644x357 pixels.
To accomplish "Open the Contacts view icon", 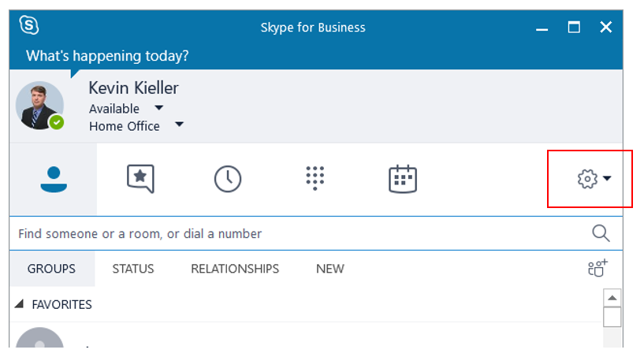I will point(54,179).
